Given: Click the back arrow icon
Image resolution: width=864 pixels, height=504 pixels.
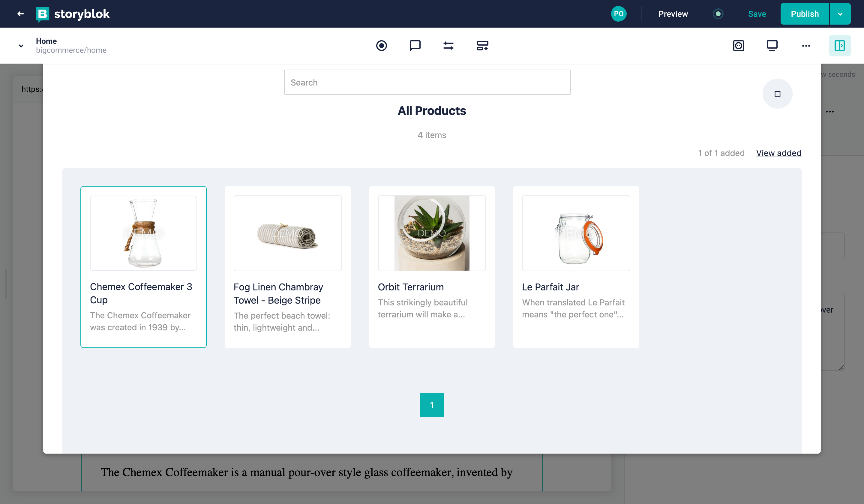Looking at the screenshot, I should [x=21, y=14].
